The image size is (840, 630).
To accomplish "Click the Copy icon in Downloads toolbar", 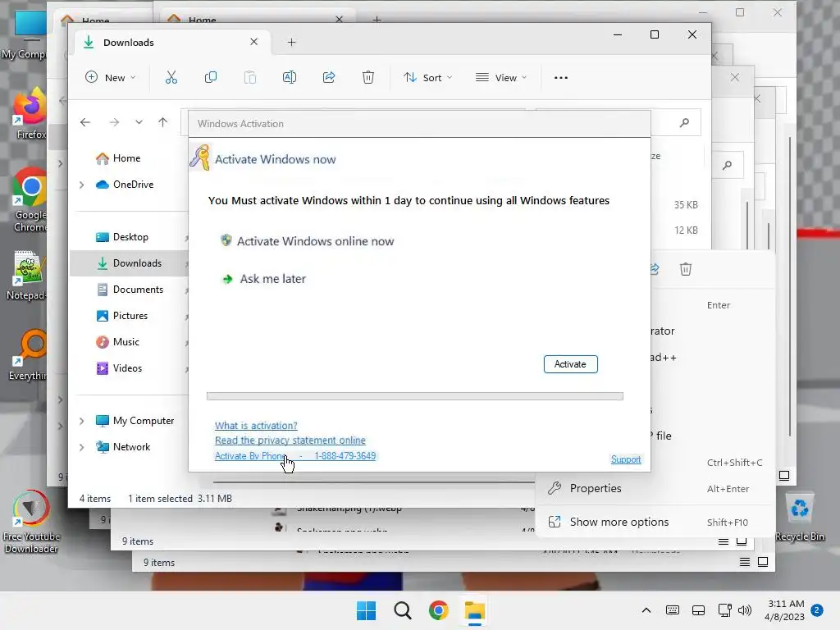I will point(211,78).
